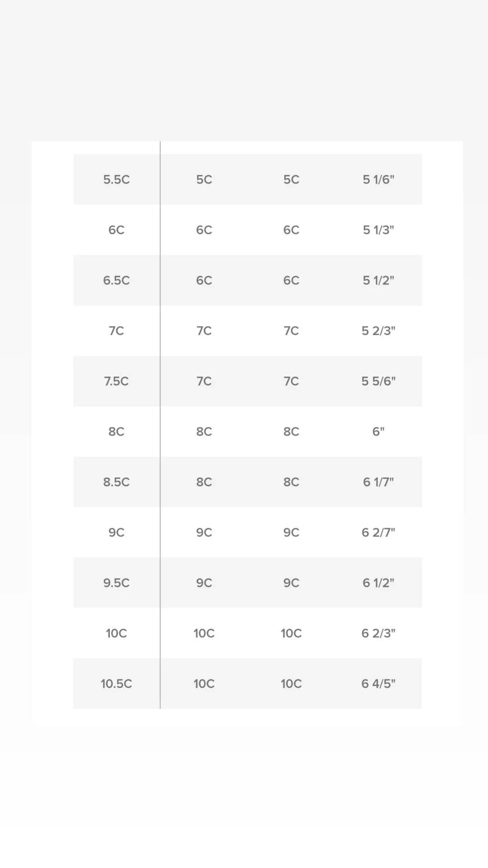488x868 pixels.
Task: Click the 5 5/6" length cell
Action: coord(378,381)
